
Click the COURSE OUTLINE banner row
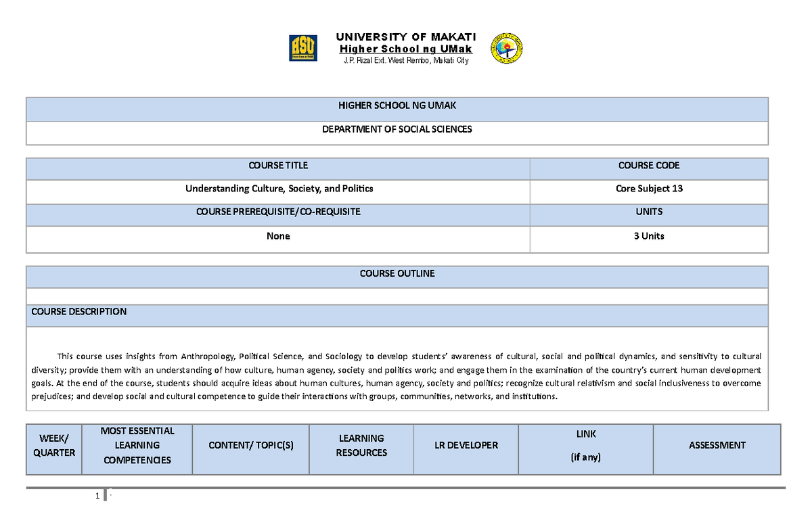point(397,273)
